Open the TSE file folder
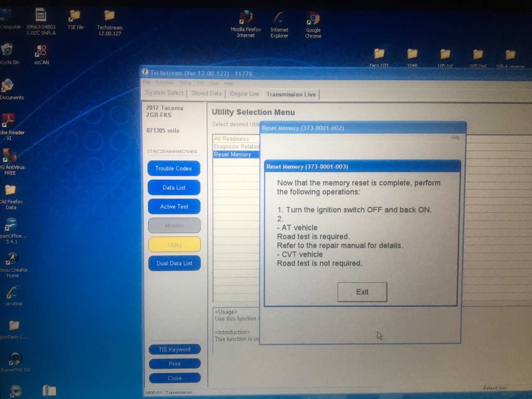 [x=75, y=20]
